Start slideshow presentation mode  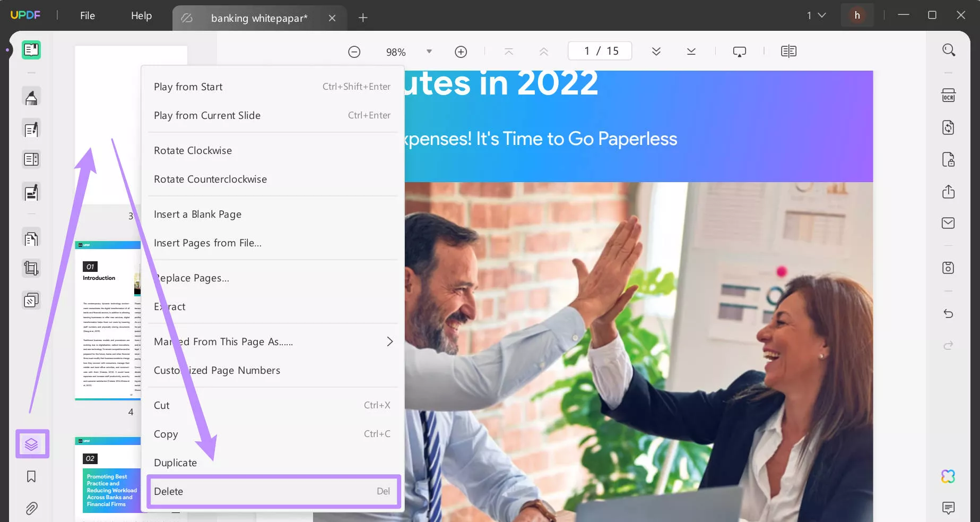click(740, 52)
